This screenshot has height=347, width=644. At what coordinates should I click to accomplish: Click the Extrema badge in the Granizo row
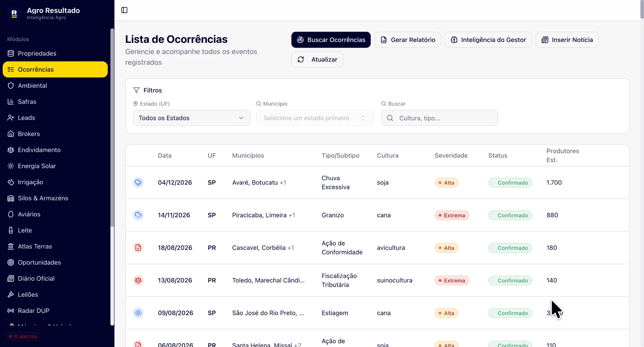[x=452, y=215]
